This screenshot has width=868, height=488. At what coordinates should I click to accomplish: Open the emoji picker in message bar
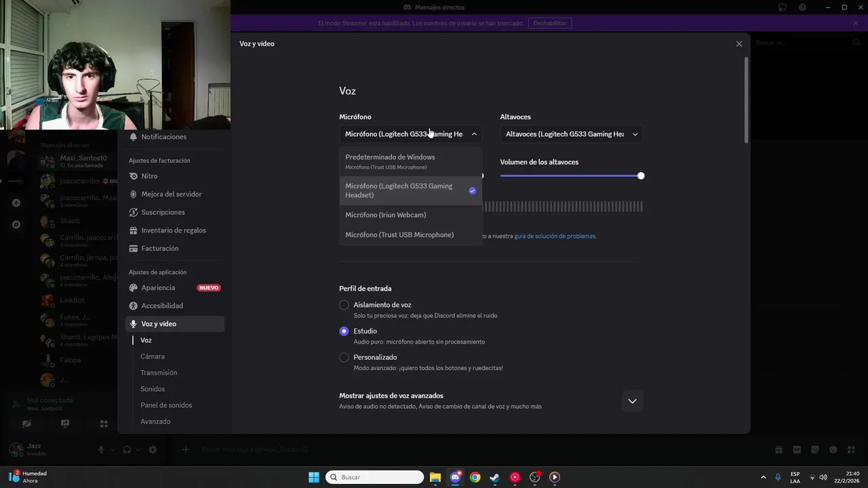[x=833, y=449]
